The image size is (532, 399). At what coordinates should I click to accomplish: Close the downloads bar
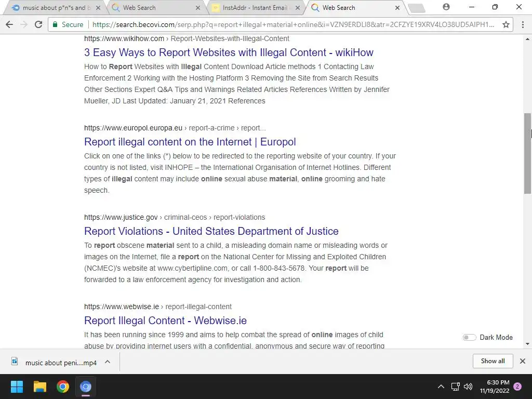(x=523, y=361)
